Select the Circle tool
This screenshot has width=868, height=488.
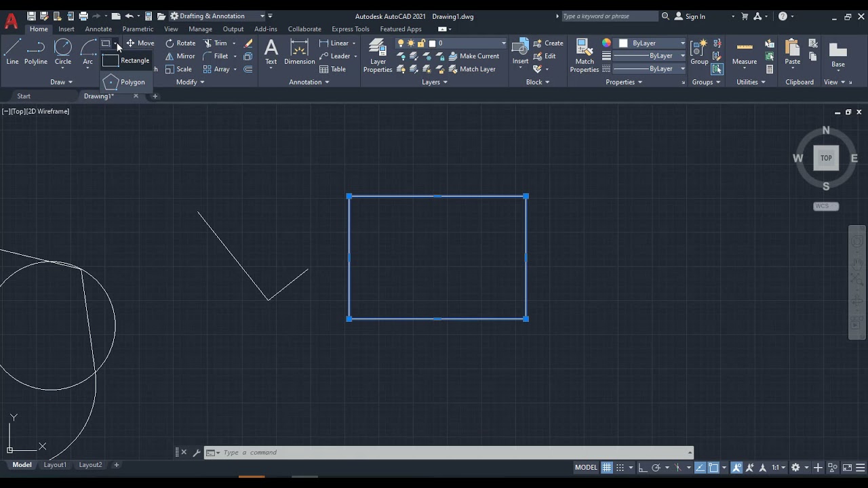click(63, 53)
